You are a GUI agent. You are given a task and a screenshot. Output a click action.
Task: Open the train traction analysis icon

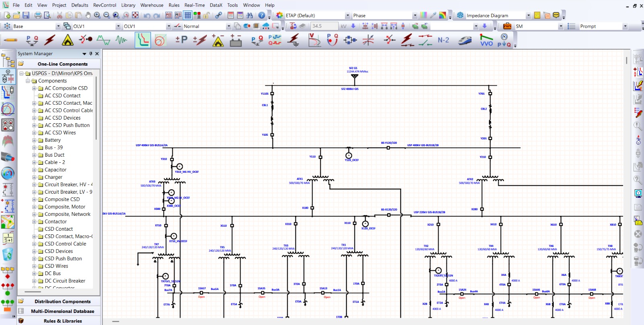[465, 40]
